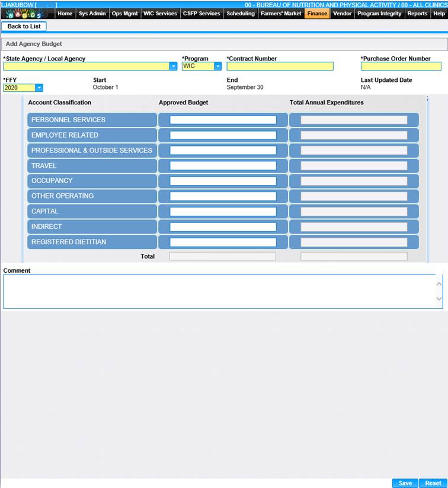Screen dimensions: 448x488
Task: Click the Add Agency Budget heading
Action: (34, 44)
